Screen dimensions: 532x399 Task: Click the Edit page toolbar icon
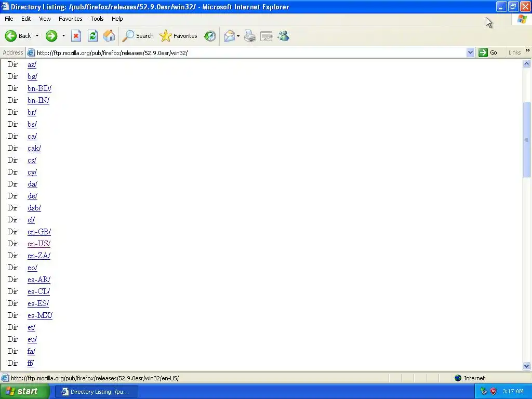(x=267, y=36)
